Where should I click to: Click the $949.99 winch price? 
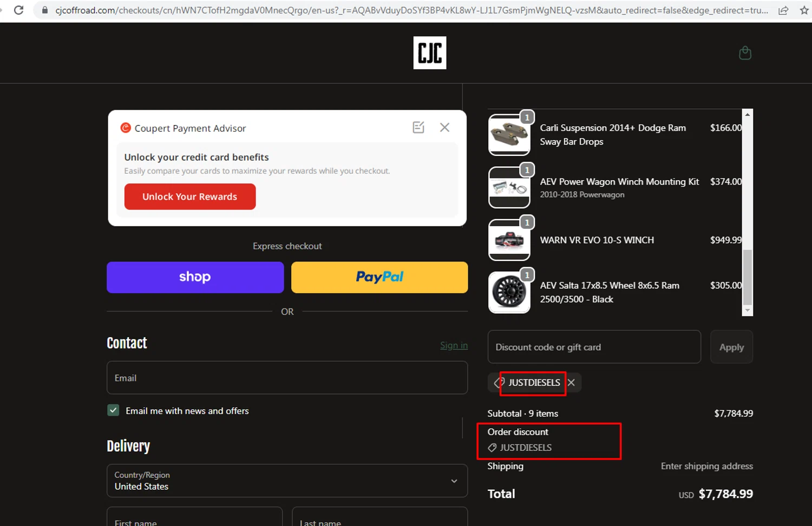(726, 240)
